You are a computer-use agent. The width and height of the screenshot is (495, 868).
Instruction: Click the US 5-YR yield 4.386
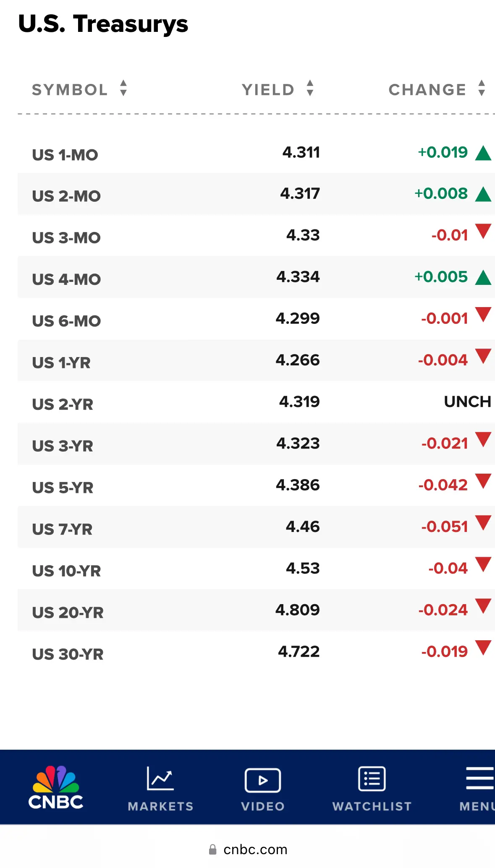pos(298,485)
